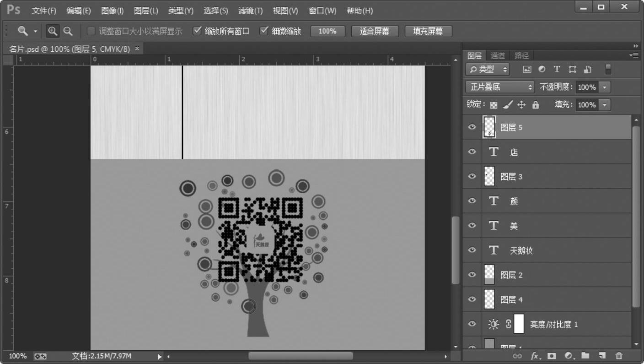The width and height of the screenshot is (644, 364).
Task: Create new fill or adjustment layer
Action: 569,356
